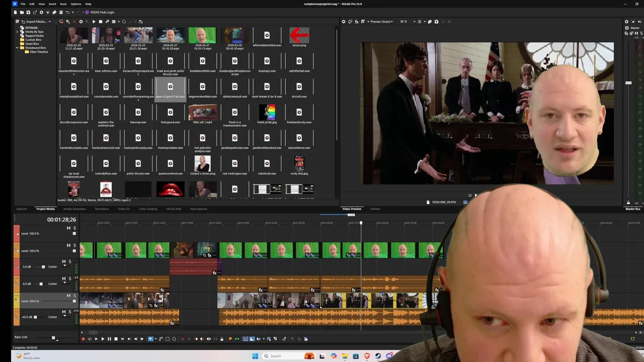The height and width of the screenshot is (362, 644).
Task: Open video output FX icon in preview toolbar
Action: click(x=357, y=22)
